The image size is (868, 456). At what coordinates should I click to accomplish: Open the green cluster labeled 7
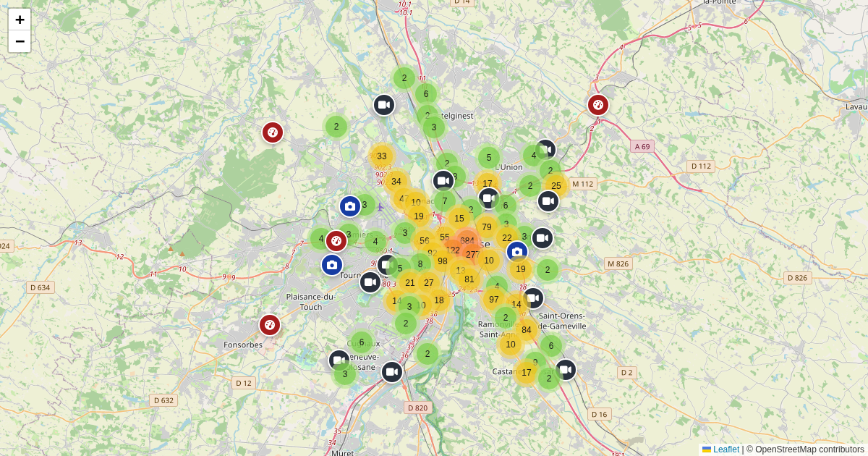[444, 200]
